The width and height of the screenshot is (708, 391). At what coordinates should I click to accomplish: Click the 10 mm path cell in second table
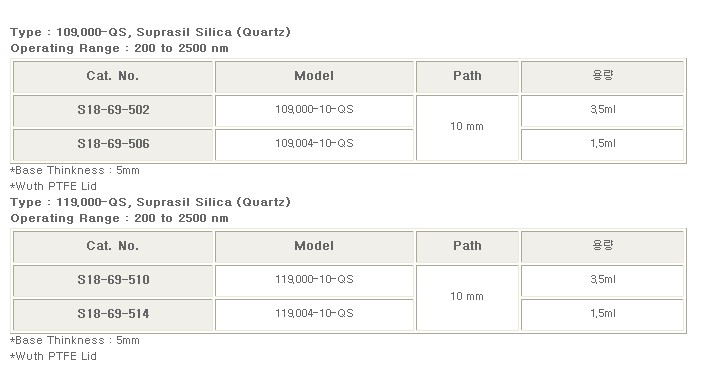(x=467, y=298)
